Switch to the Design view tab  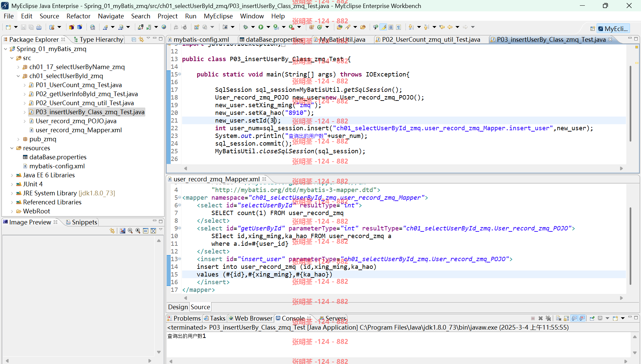click(178, 307)
